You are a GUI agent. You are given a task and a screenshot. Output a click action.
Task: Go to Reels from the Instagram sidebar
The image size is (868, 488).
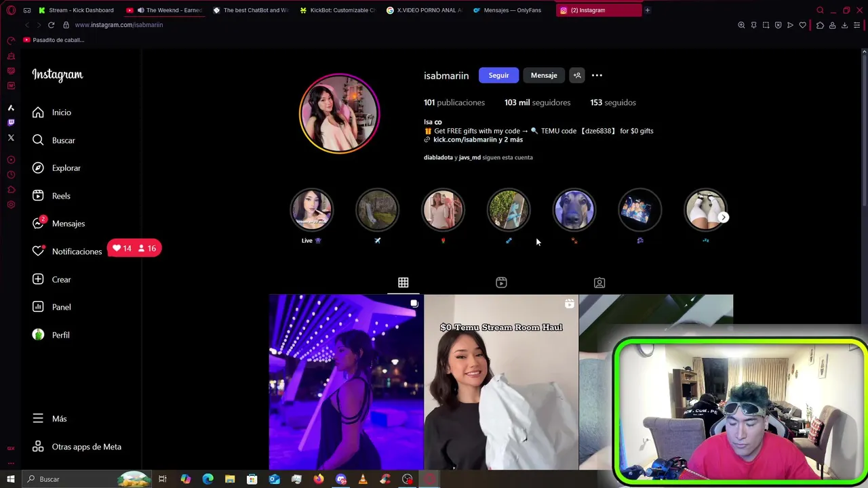52,196
